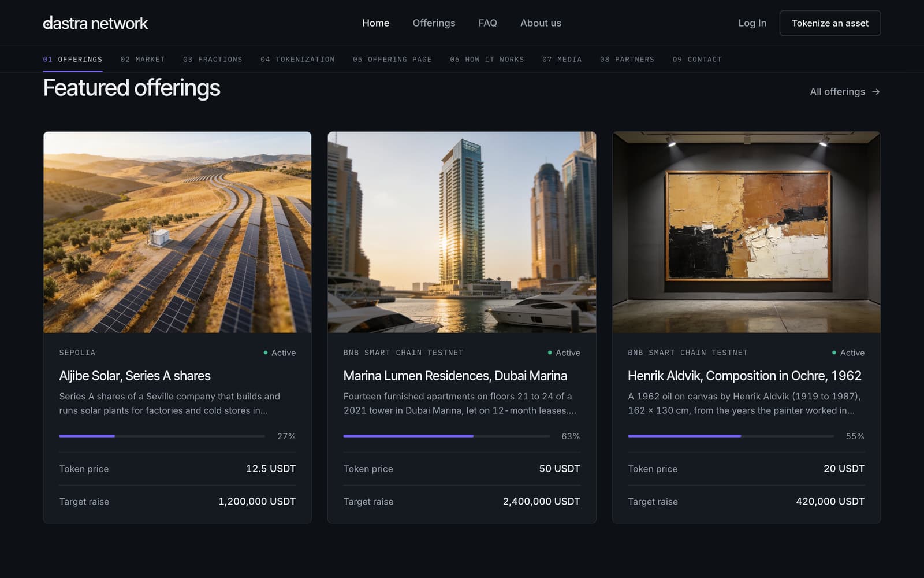Jump to the 07 Media section

[x=562, y=60]
